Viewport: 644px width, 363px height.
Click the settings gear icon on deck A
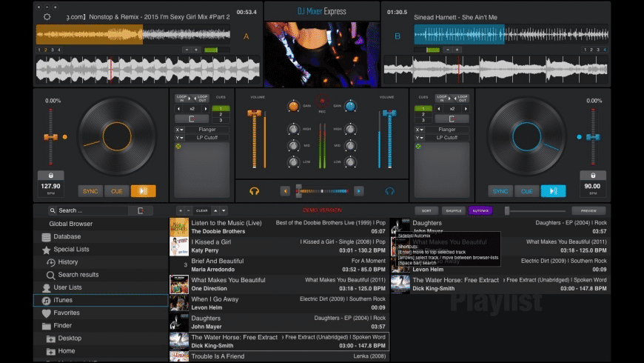pyautogui.click(x=47, y=16)
